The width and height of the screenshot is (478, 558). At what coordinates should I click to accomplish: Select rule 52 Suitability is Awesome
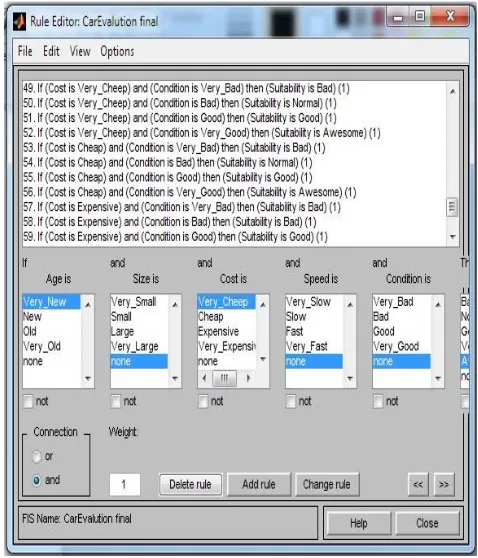pos(202,133)
